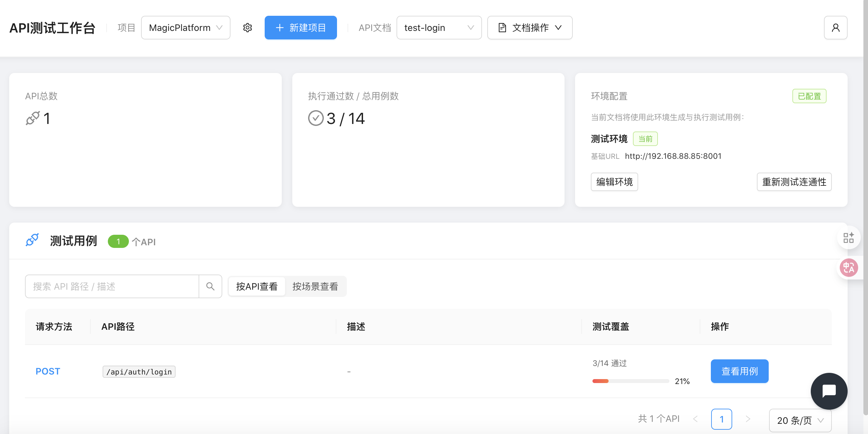Click the search magnifier icon
The width and height of the screenshot is (868, 434).
[x=210, y=286]
